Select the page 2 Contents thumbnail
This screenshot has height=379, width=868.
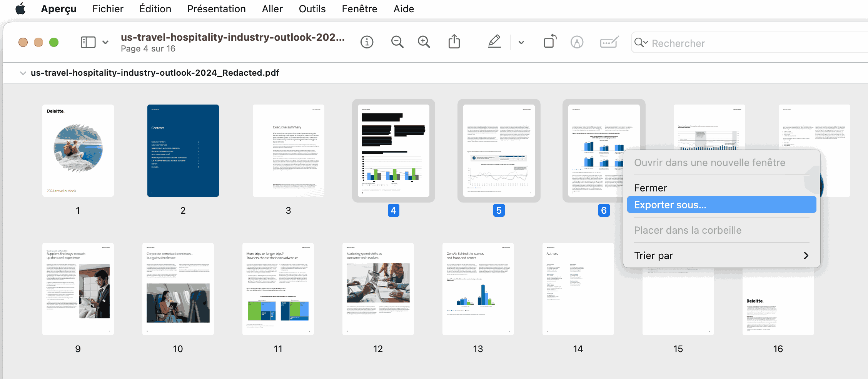[183, 151]
